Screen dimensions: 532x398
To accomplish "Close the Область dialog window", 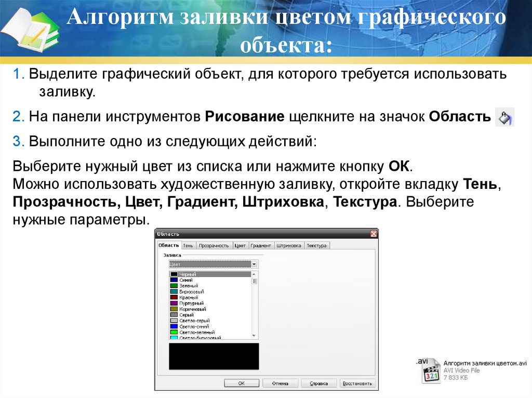I will click(373, 234).
